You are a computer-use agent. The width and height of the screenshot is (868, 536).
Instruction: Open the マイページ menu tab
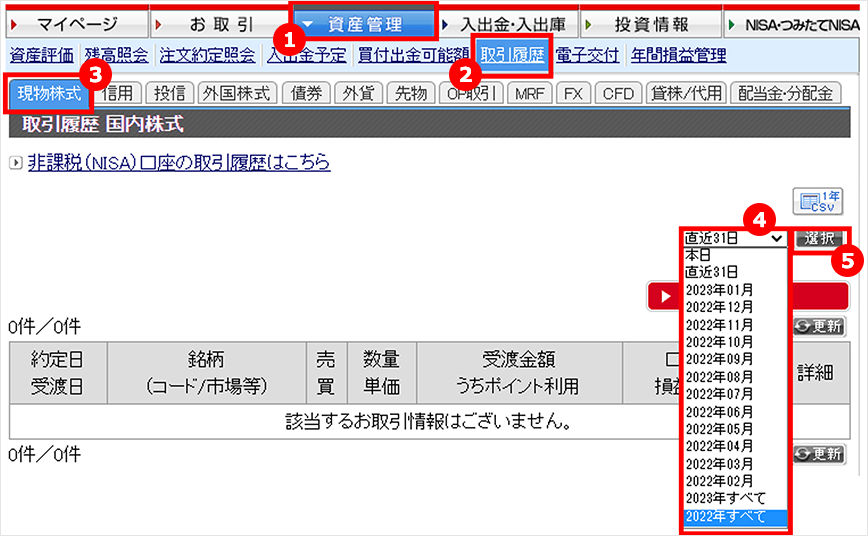pos(76,24)
